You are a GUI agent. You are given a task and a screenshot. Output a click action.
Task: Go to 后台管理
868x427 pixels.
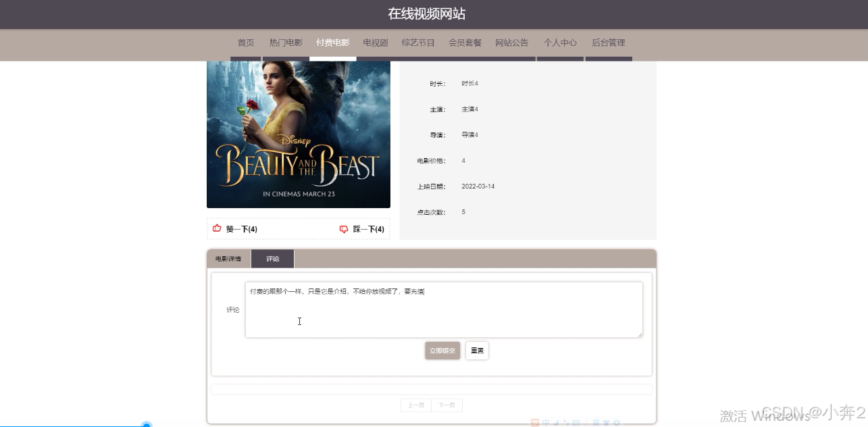pyautogui.click(x=609, y=43)
